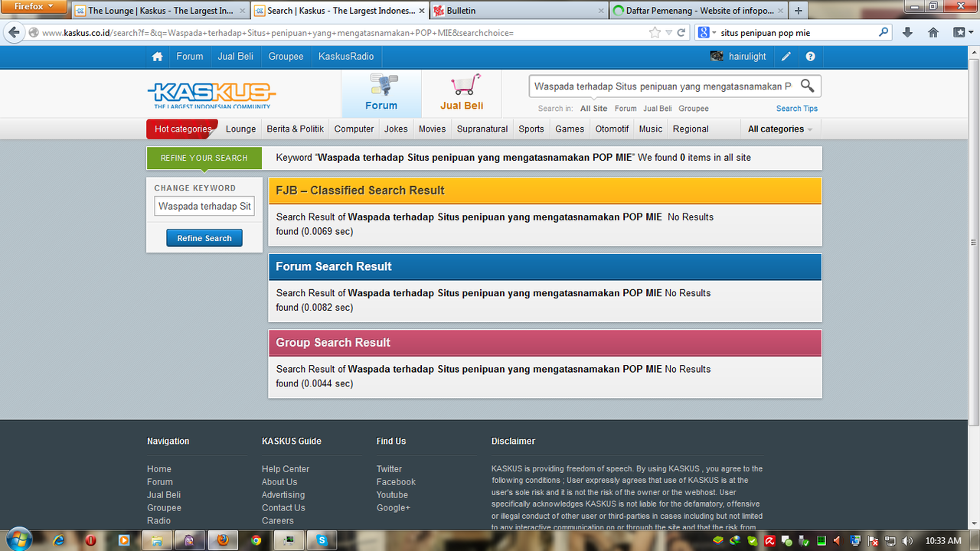The width and height of the screenshot is (980, 551).
Task: Click the Avira antivirus tray icon
Action: [x=769, y=540]
